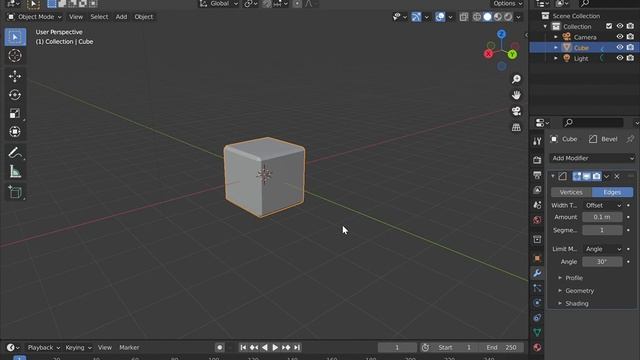Open the Object properties tab

tap(537, 258)
